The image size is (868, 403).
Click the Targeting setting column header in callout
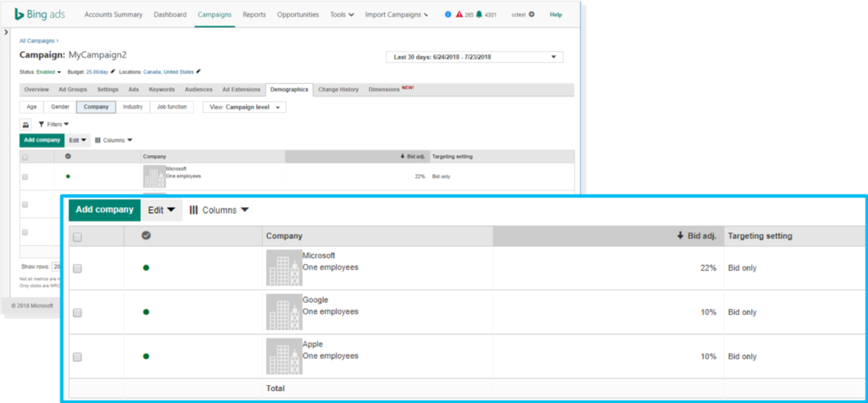[760, 236]
